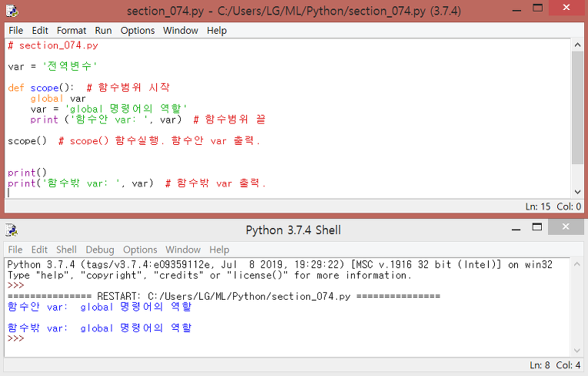The height and width of the screenshot is (376, 588).
Task: Open the Window menu in the Python Shell
Action: 183,250
